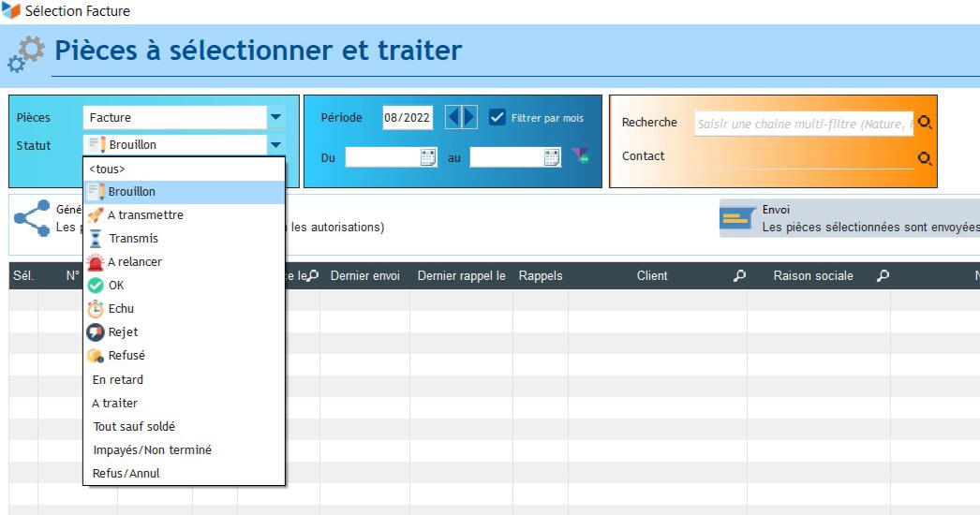This screenshot has width=980, height=515.
Task: Select Tout sauf soldé in status list
Action: (x=134, y=427)
